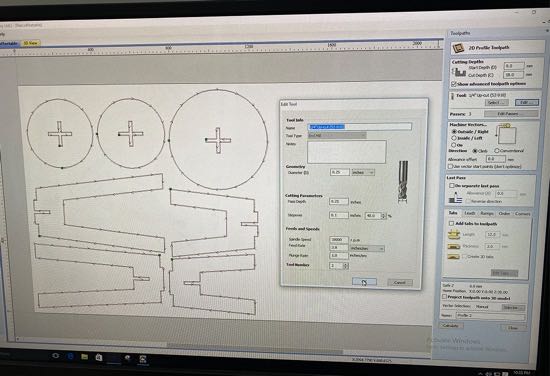Image resolution: width=550 pixels, height=376 pixels.
Task: Expand the Tool Type dropdown
Action: pos(337,135)
